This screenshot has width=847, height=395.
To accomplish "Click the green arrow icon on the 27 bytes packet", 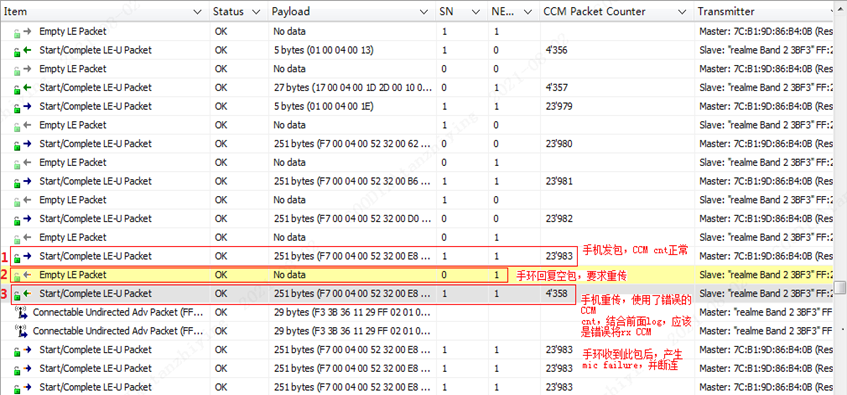I will tap(28, 88).
